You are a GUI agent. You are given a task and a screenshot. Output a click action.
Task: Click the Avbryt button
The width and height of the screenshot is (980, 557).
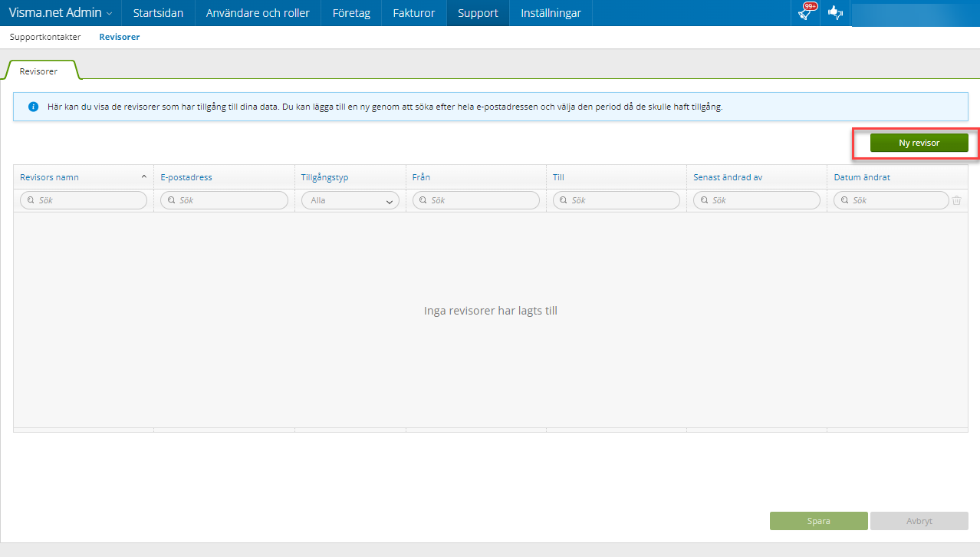coord(919,521)
